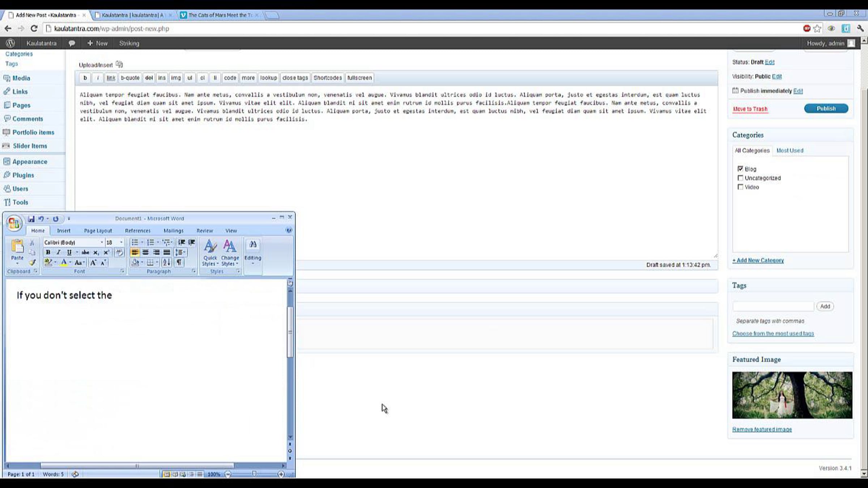Click the Upload/Insert media icon

pos(119,65)
